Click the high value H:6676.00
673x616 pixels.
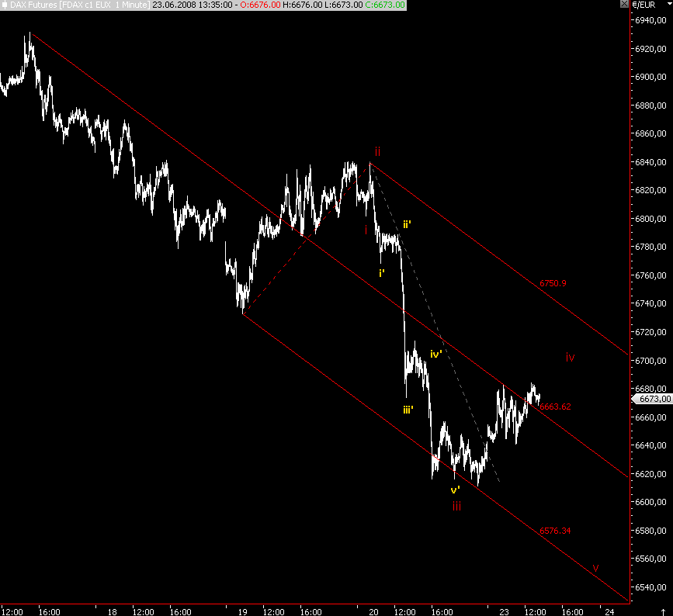pyautogui.click(x=303, y=5)
